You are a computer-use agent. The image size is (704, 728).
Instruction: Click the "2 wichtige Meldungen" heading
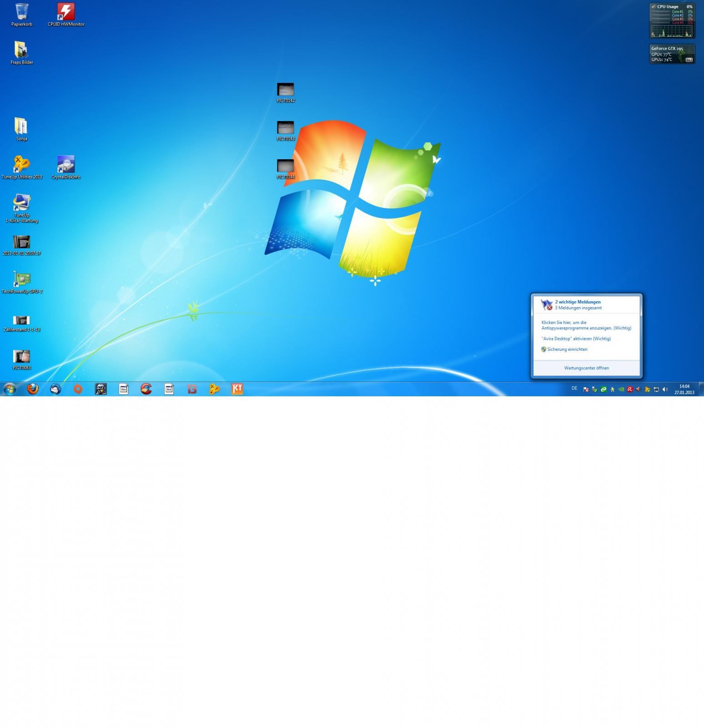578,302
